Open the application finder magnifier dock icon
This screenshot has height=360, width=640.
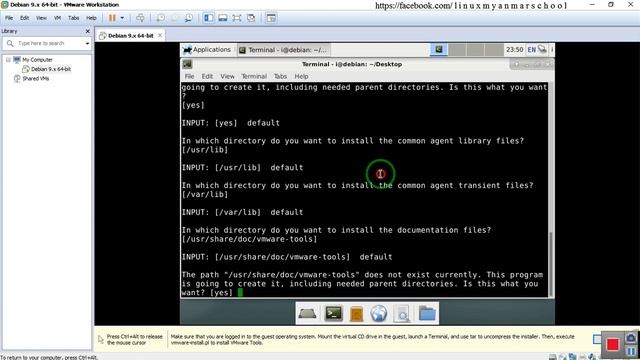[x=402, y=314]
